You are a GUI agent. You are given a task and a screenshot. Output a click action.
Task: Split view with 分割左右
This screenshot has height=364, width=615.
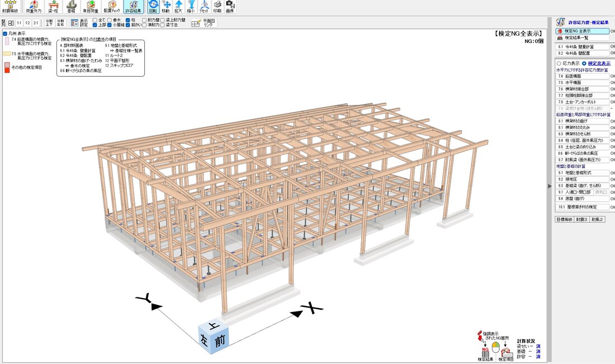60,23
